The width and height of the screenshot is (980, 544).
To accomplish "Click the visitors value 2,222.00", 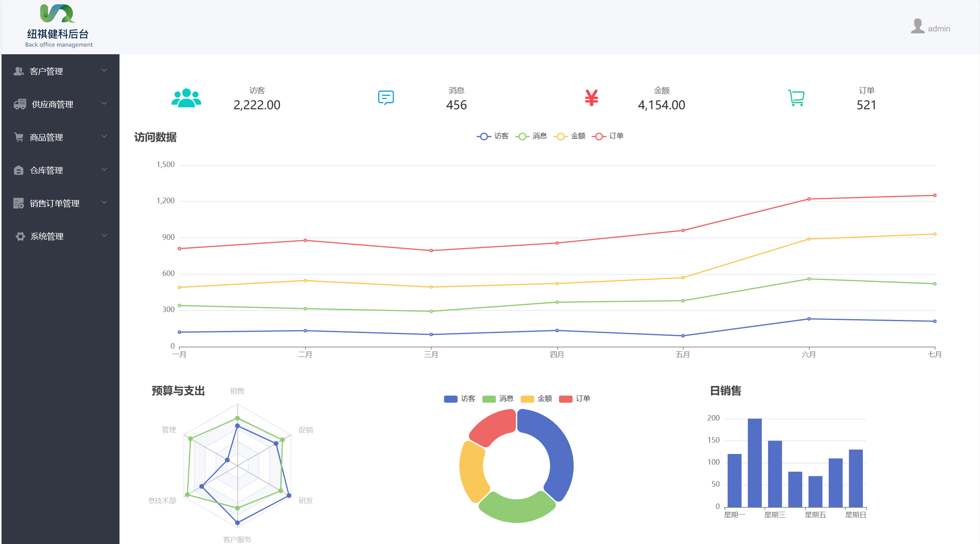I will coord(257,105).
